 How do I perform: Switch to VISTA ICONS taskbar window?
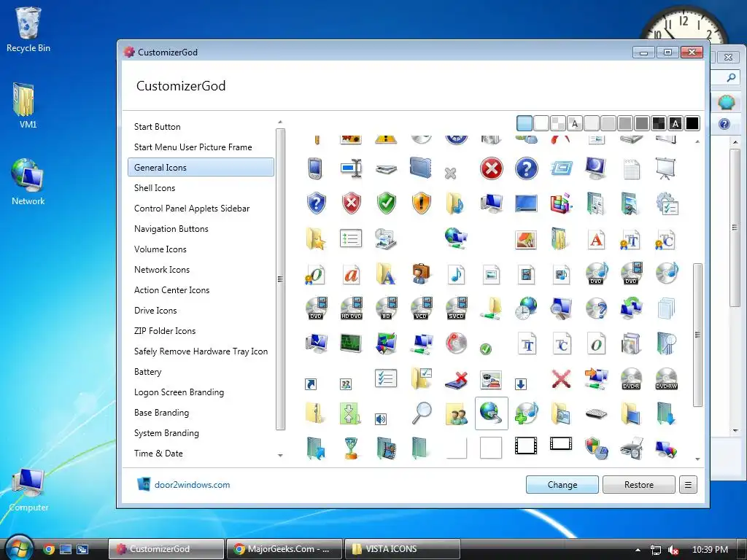click(402, 549)
